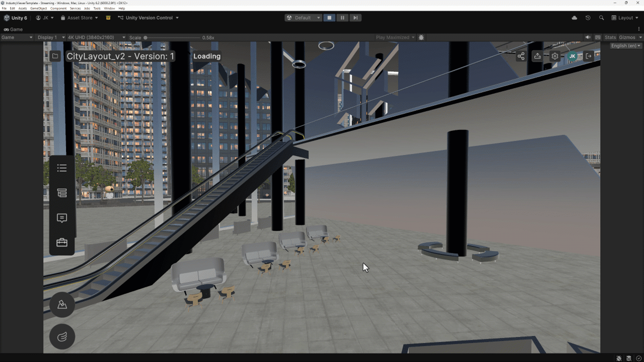Click the cloud services icon in Unity toolbar
This screenshot has width=644, height=362.
(574, 18)
